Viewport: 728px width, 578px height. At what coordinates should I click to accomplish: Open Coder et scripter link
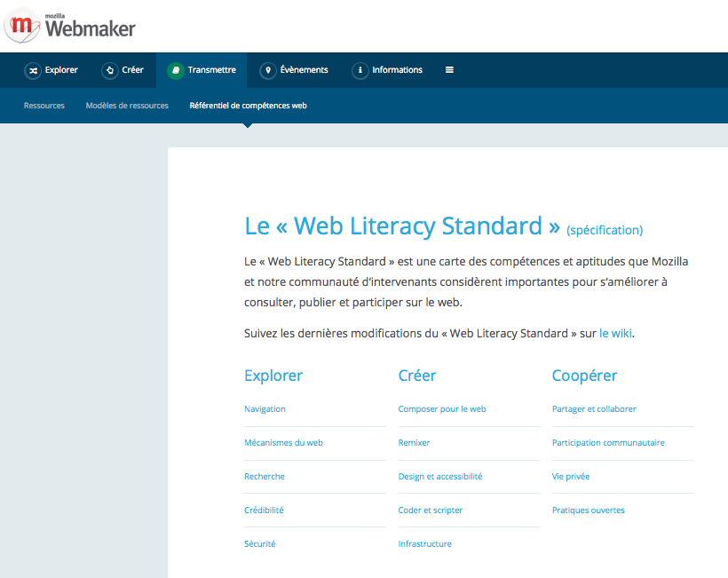tap(430, 510)
